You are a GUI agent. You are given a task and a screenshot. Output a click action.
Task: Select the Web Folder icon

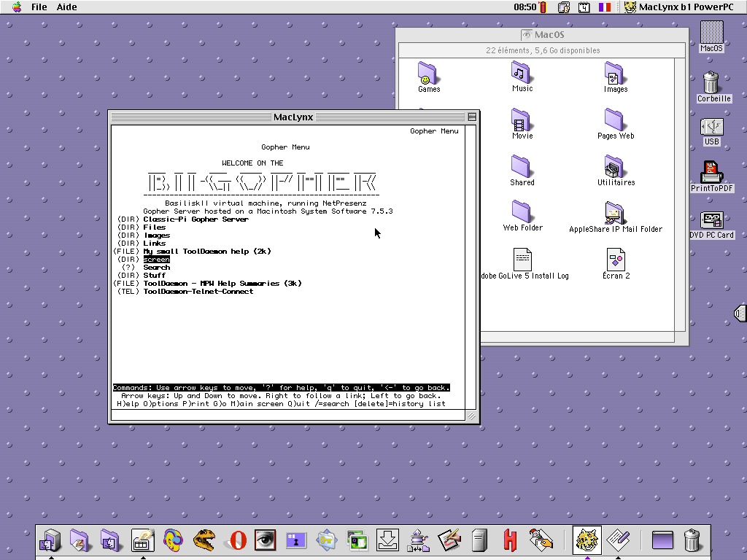click(522, 216)
